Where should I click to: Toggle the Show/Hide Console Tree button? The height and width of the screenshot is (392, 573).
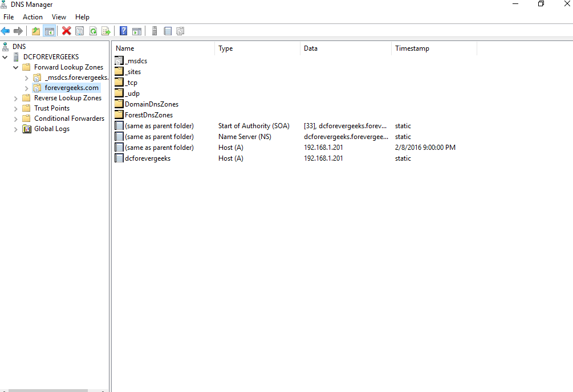[x=50, y=31]
